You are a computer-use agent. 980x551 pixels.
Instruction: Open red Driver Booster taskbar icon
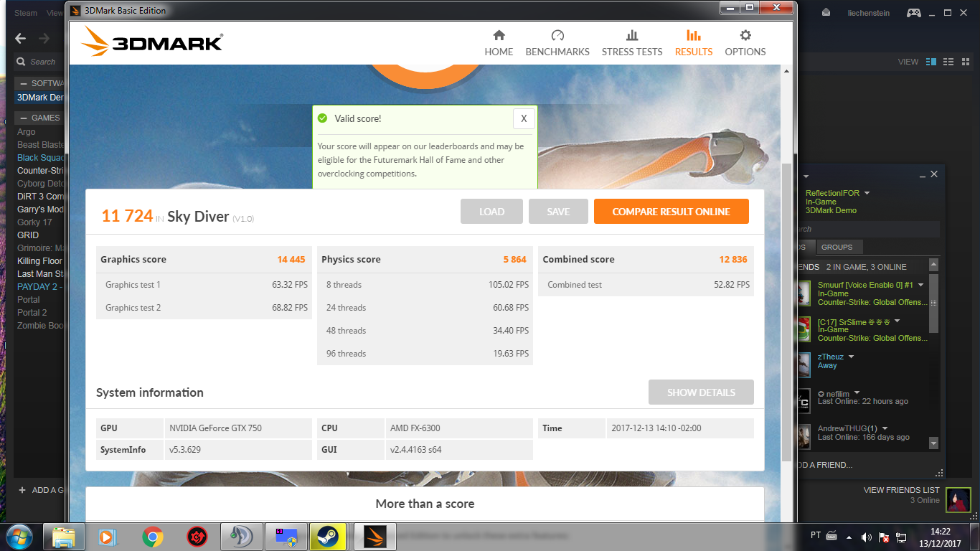[x=197, y=536]
